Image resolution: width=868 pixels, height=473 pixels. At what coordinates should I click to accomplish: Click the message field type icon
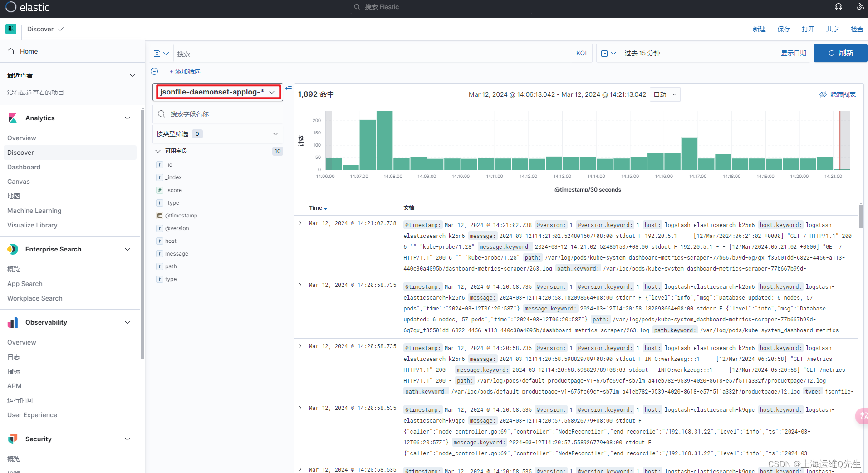tap(160, 254)
